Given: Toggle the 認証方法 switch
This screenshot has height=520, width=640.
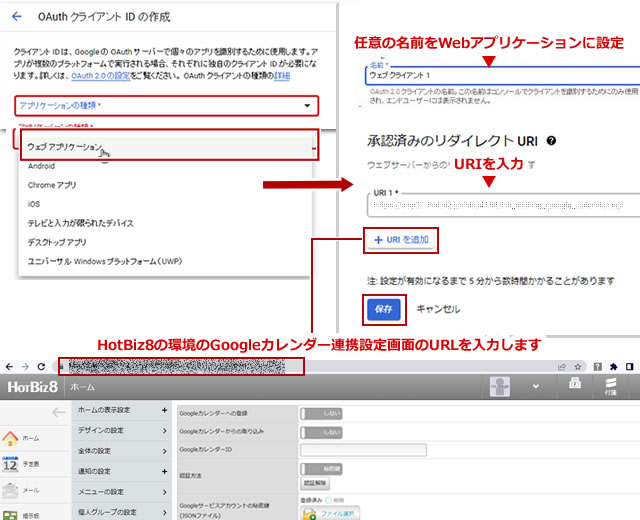Looking at the screenshot, I should [321, 469].
